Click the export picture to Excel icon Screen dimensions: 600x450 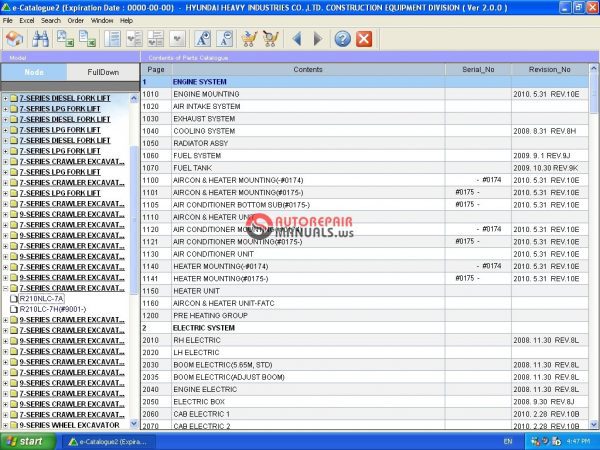(65, 39)
